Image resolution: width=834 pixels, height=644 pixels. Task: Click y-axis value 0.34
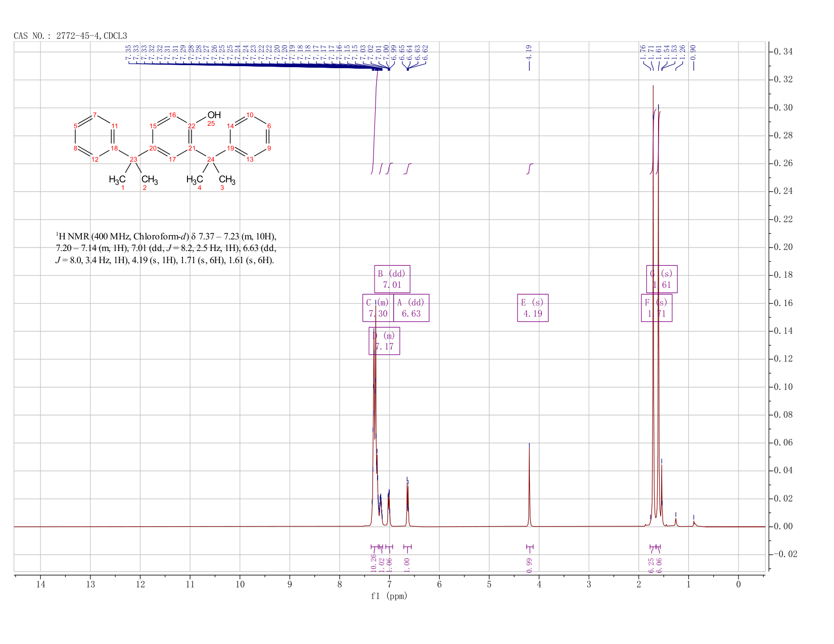click(782, 52)
